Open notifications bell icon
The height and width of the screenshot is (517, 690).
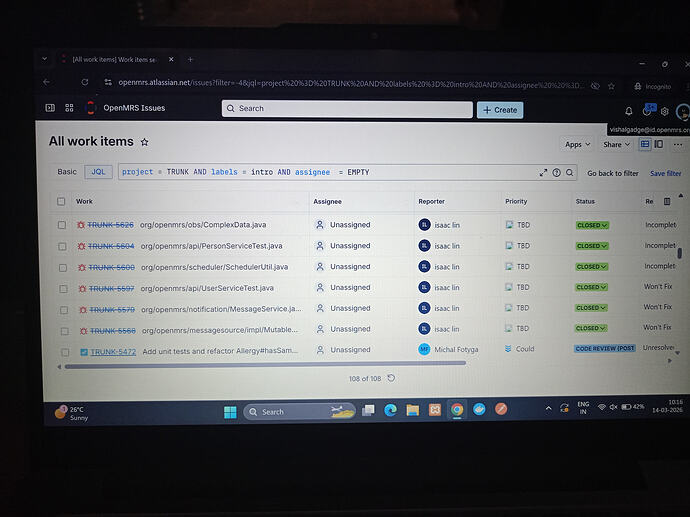click(629, 111)
